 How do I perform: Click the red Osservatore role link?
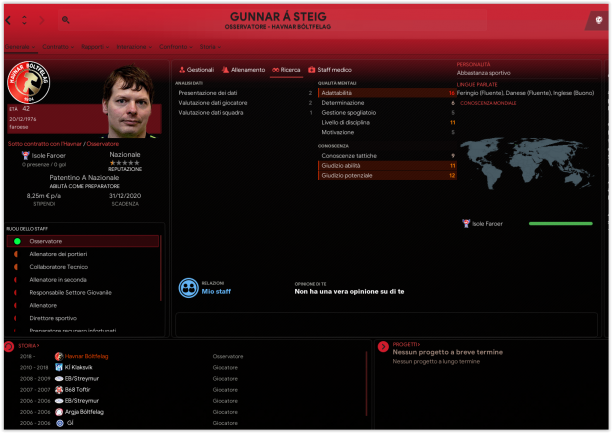coord(103,144)
